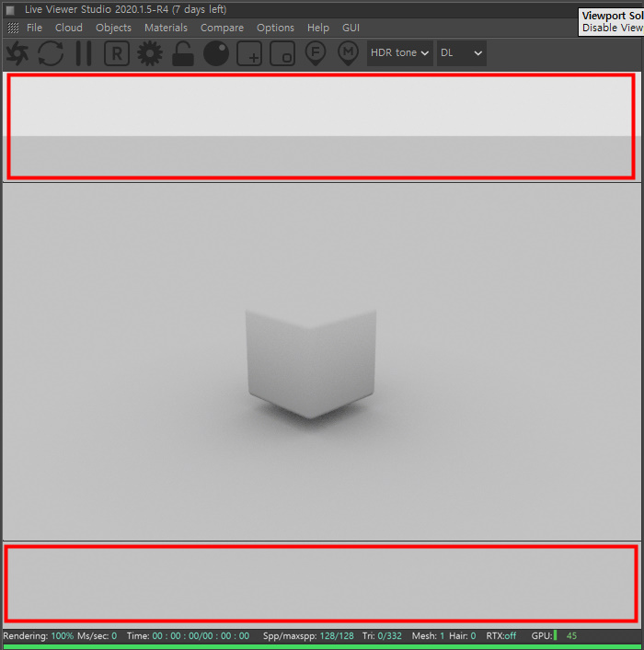Open the DL render kernel dropdown

tap(462, 53)
